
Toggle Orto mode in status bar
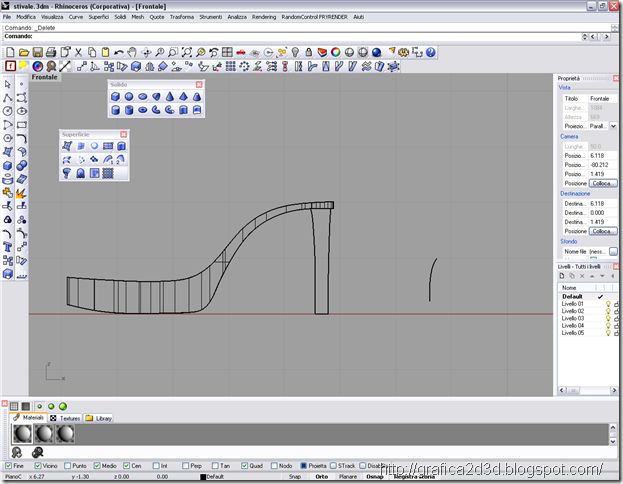point(322,476)
